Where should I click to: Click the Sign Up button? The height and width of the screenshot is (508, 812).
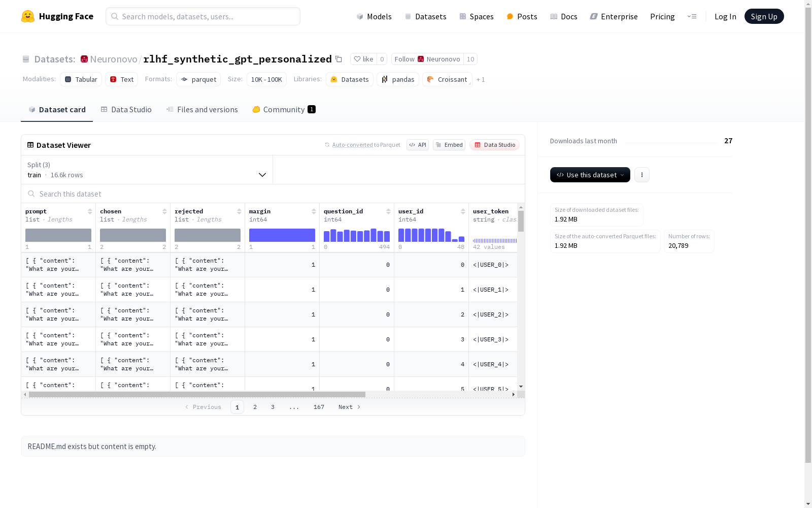coord(764,16)
